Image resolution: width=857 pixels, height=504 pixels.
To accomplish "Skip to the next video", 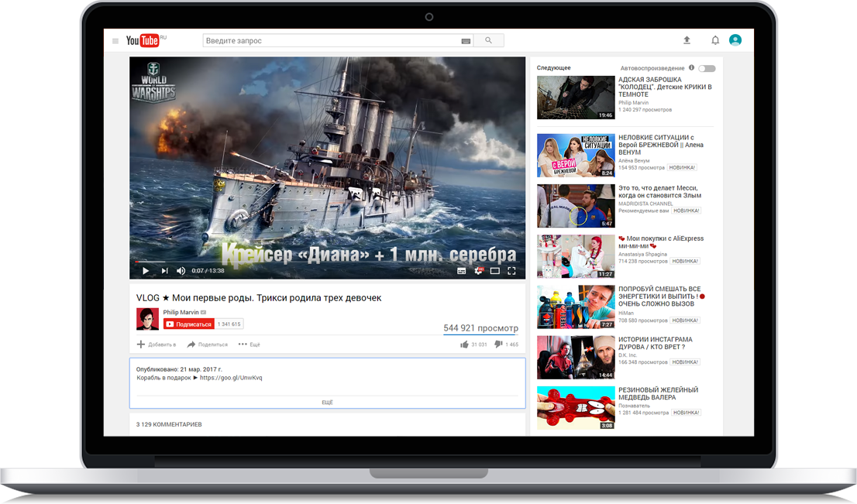I will coord(164,270).
